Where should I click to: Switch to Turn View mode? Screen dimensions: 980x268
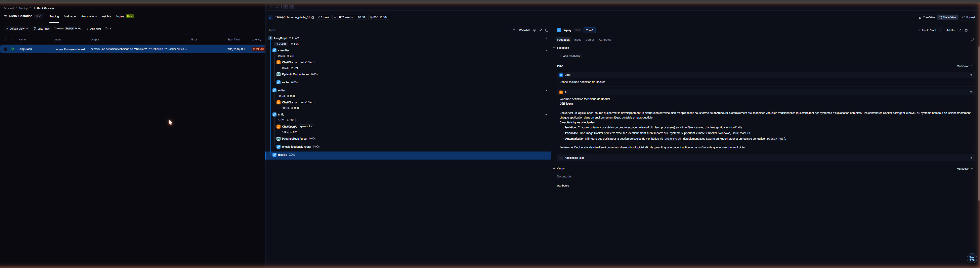tap(927, 17)
